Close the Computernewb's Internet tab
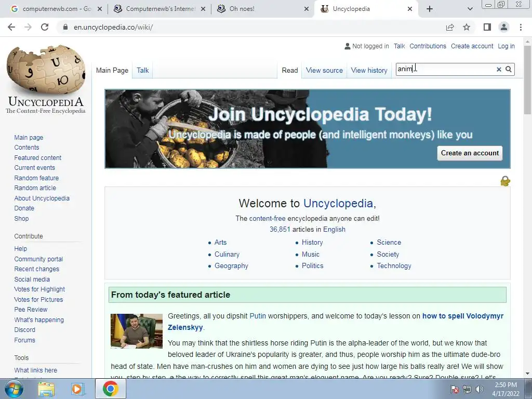Image resolution: width=532 pixels, height=399 pixels. (203, 9)
